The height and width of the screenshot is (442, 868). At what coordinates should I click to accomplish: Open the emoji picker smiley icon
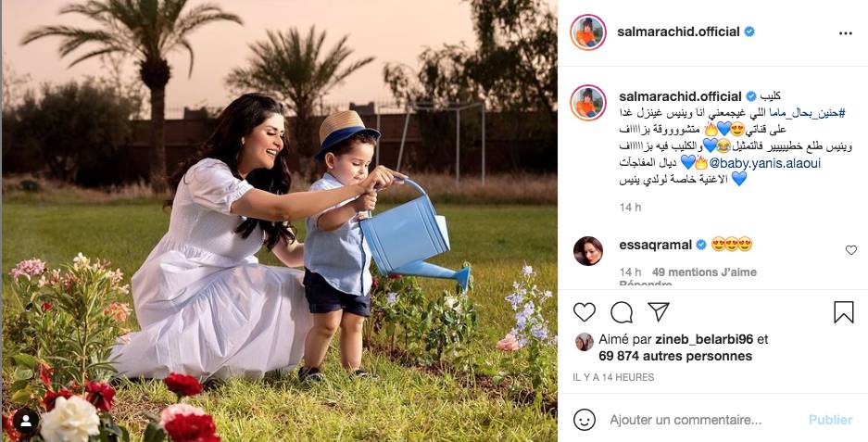[584, 420]
